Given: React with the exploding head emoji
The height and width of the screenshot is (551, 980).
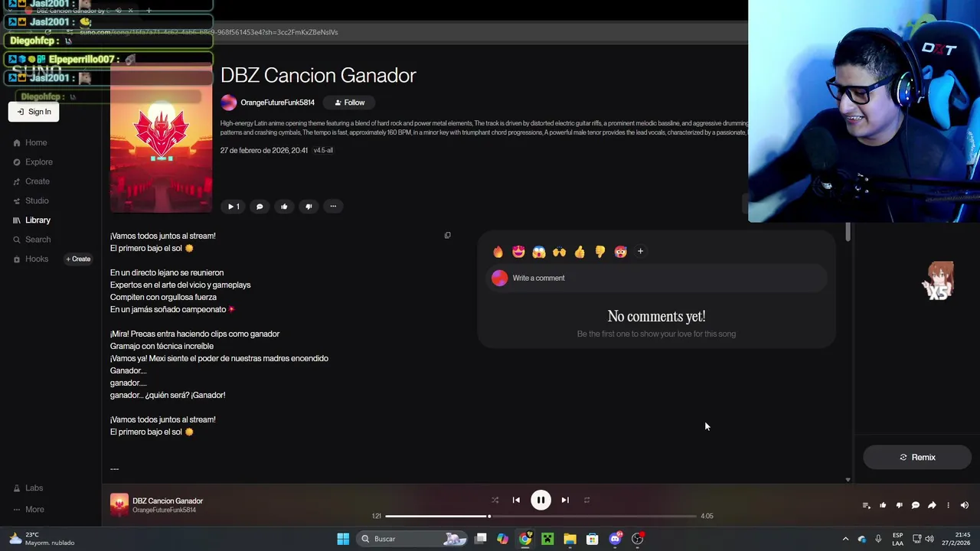Looking at the screenshot, I should coord(620,252).
